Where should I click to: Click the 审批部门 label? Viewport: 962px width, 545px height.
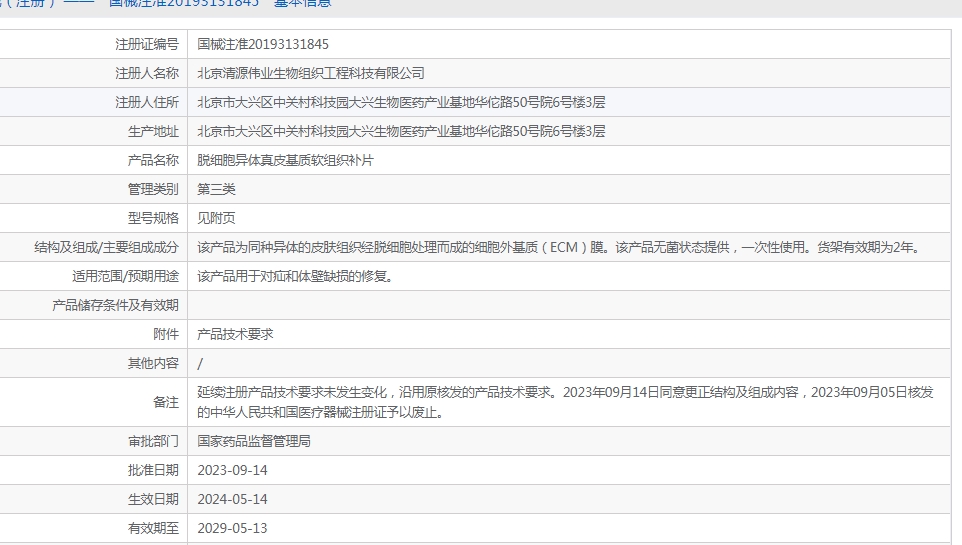(153, 441)
